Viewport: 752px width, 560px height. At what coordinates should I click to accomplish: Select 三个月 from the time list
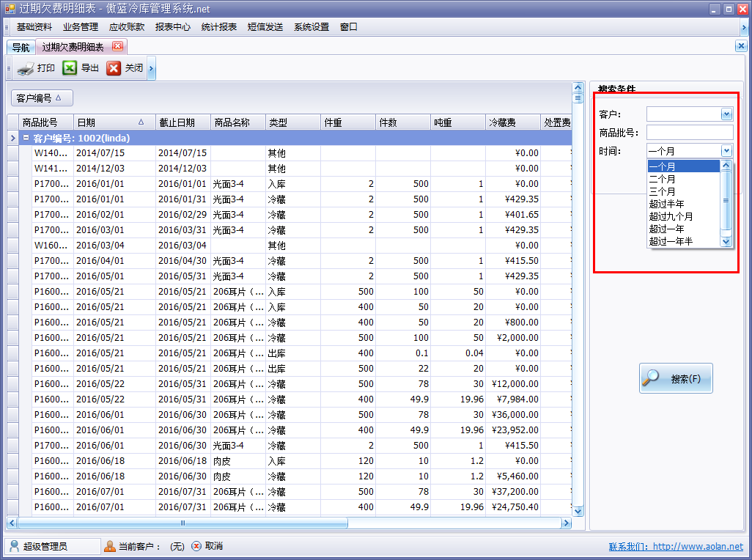click(x=662, y=191)
